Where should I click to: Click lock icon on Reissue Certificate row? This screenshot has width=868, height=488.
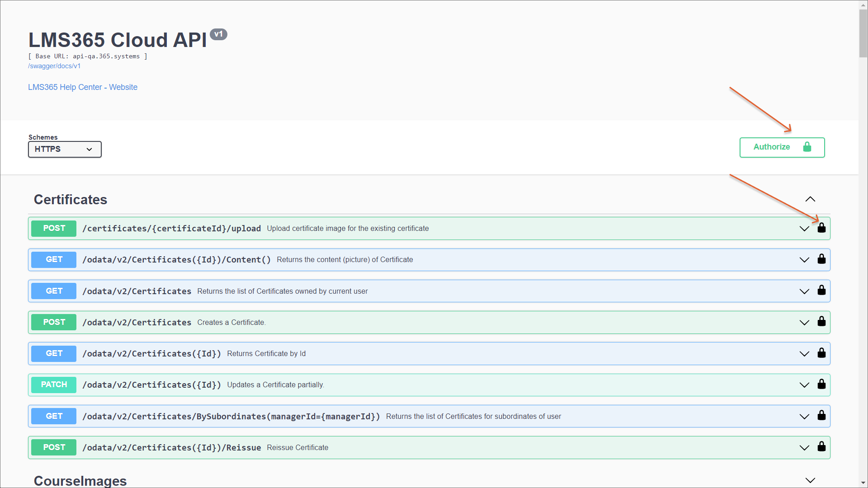[821, 447]
